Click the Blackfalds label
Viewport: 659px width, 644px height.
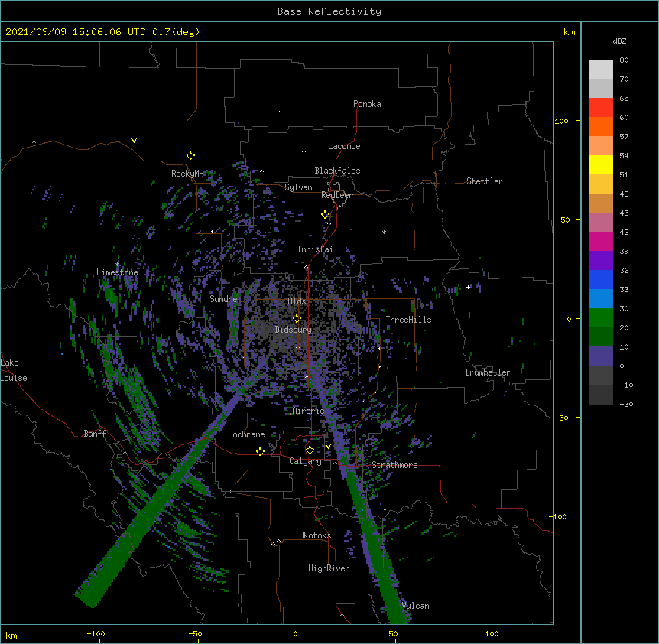[x=337, y=171]
